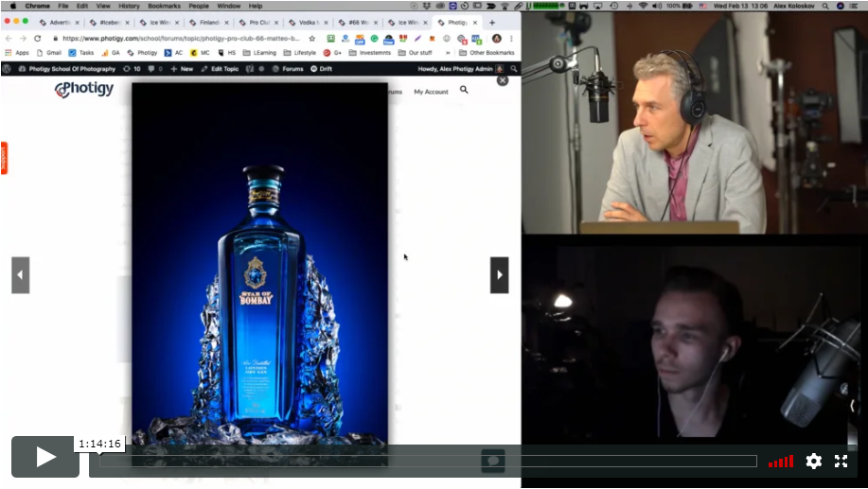This screenshot has height=489, width=868.
Task: Open the G+ bookmark
Action: pos(332,53)
